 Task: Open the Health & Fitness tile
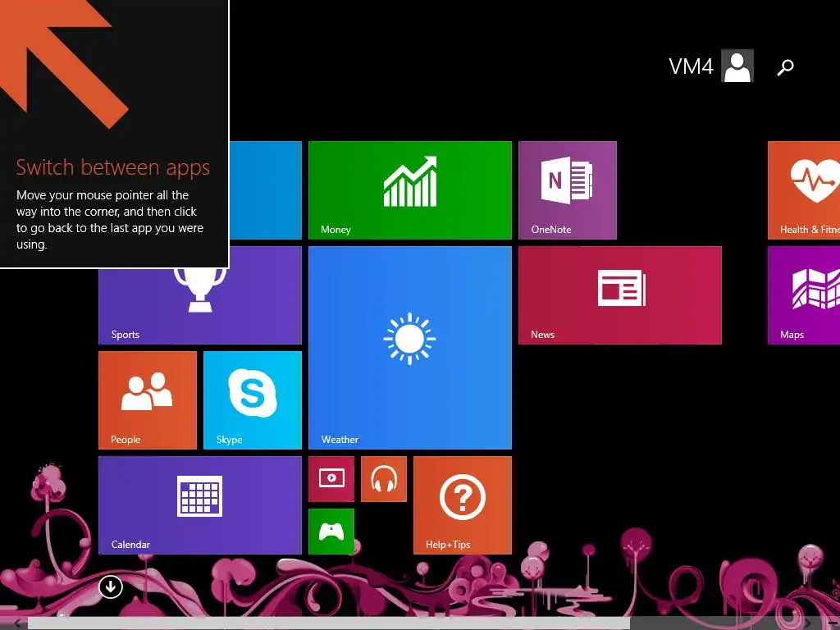[804, 190]
